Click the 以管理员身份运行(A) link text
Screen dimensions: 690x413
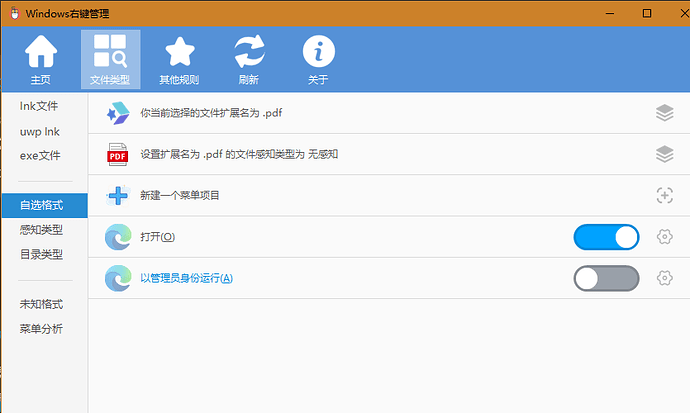point(187,278)
